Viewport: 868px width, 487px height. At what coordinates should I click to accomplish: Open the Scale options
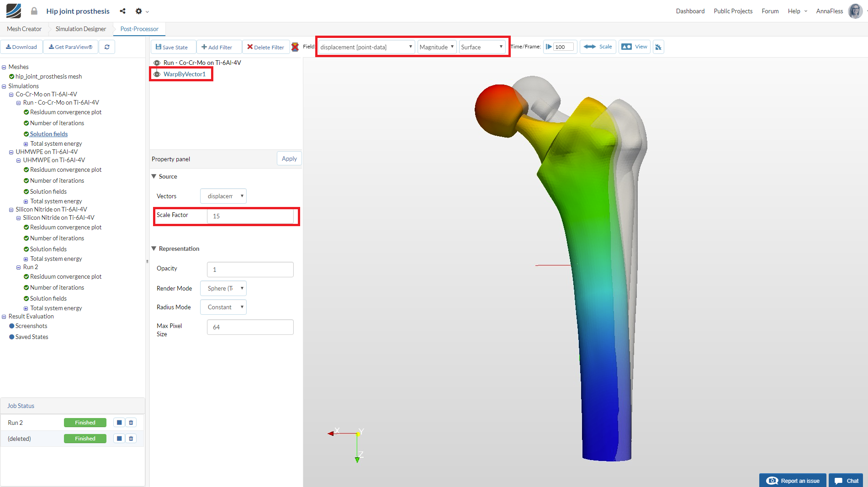(598, 47)
